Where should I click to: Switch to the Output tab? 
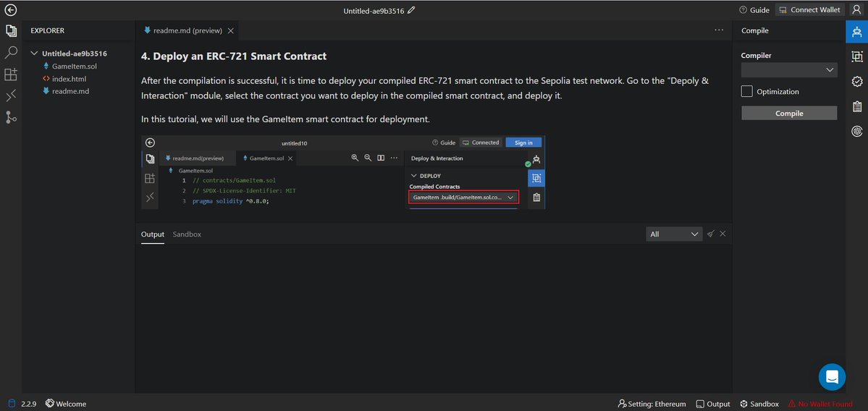pyautogui.click(x=153, y=234)
